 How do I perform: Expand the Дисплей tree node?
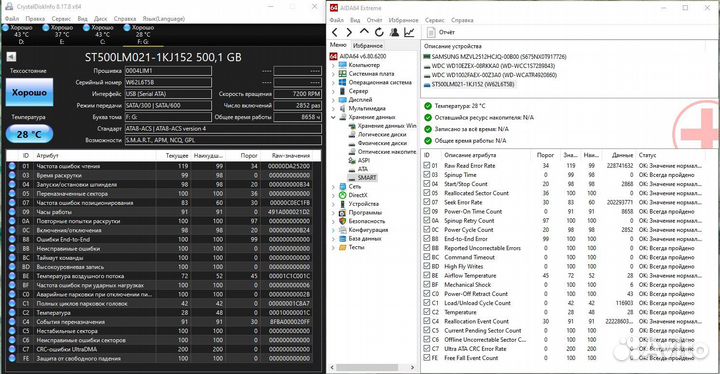[333, 100]
